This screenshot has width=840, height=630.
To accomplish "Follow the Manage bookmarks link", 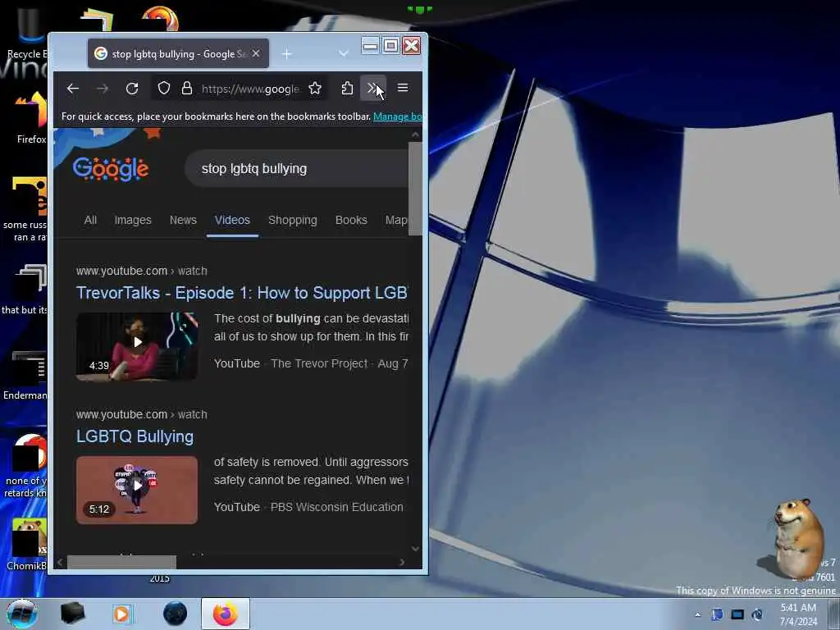I will pos(398,116).
